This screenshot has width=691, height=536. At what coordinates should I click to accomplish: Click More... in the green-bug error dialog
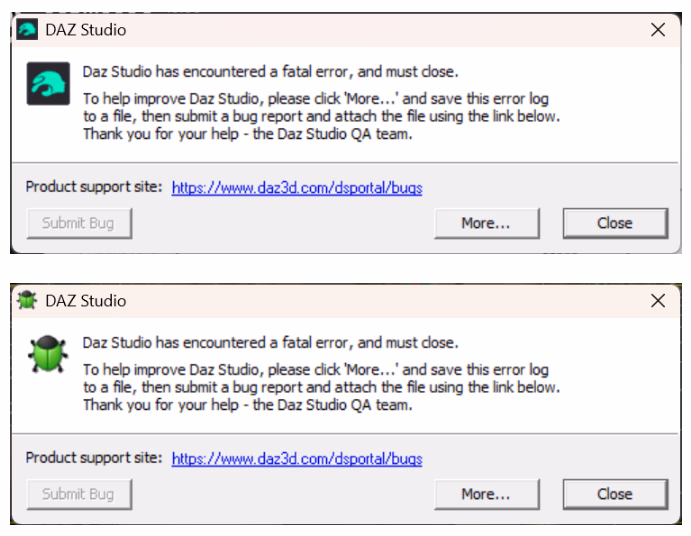tap(486, 494)
